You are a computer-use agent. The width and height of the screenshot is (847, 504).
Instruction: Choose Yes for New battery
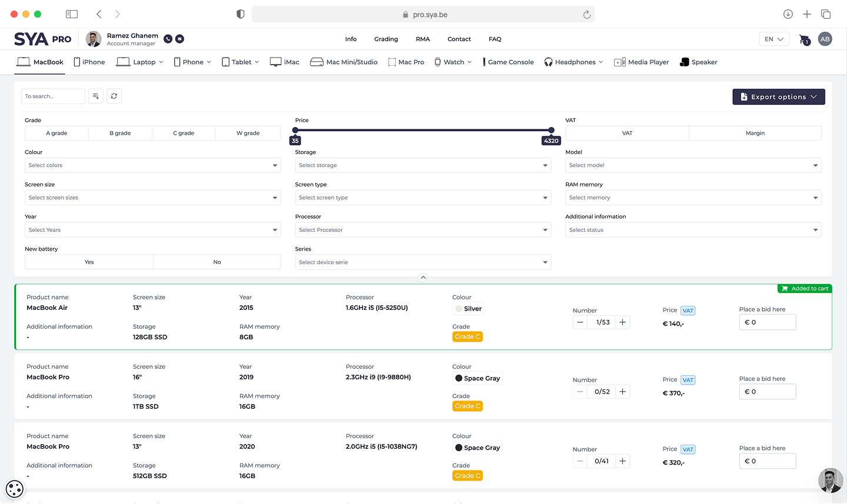[89, 262]
